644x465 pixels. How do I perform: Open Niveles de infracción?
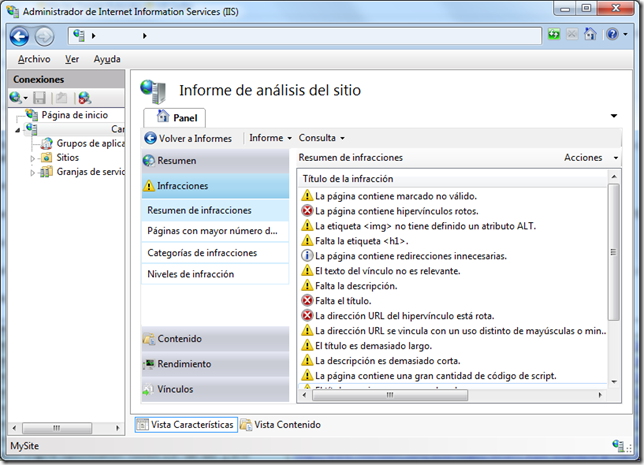coord(215,274)
